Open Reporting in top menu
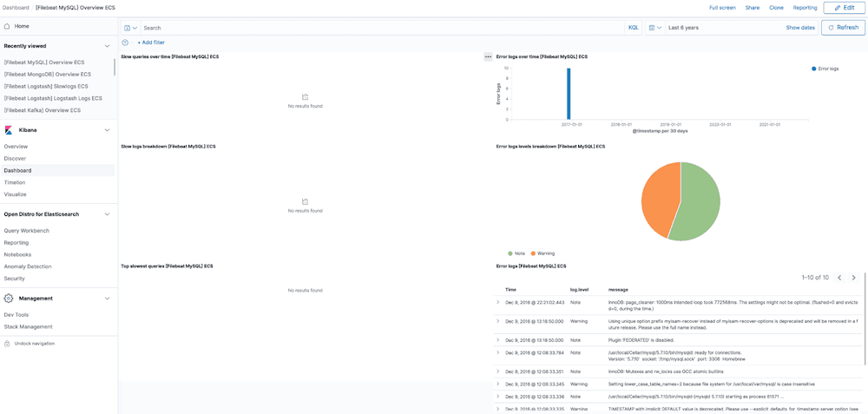The height and width of the screenshot is (414, 868). (805, 8)
